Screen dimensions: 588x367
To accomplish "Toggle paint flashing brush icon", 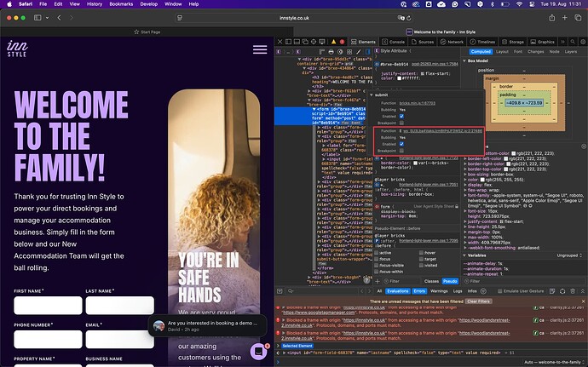I will (x=359, y=52).
